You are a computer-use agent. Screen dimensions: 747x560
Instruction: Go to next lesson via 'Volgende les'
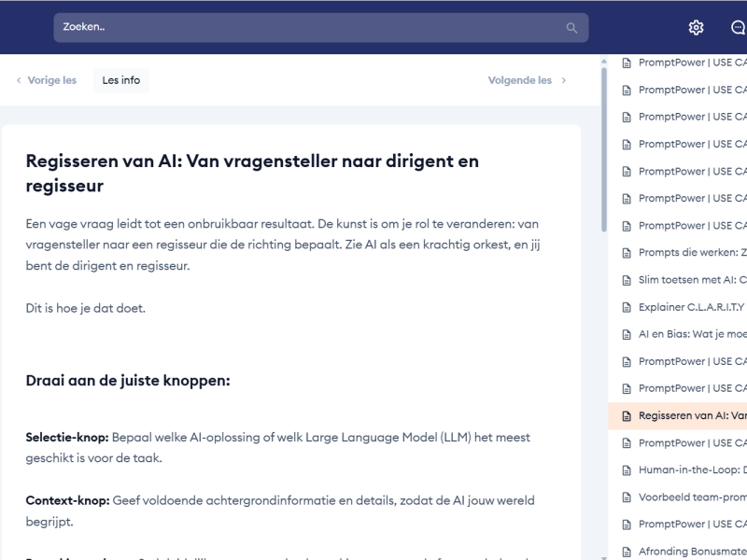tap(520, 81)
